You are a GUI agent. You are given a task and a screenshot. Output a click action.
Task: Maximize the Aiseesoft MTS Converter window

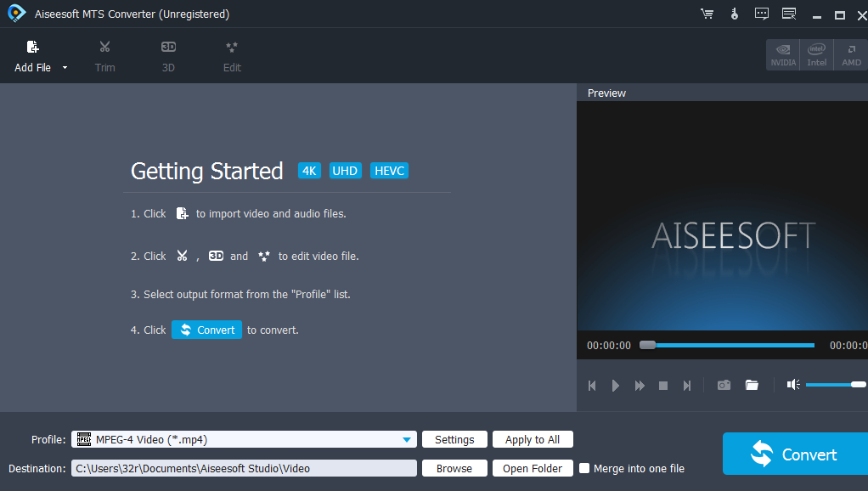[840, 15]
